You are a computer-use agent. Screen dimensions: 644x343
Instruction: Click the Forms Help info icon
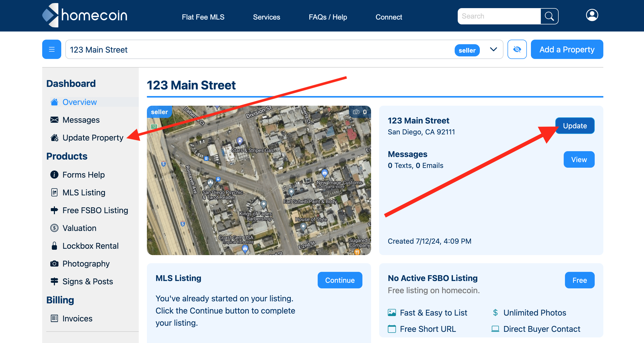(x=55, y=175)
